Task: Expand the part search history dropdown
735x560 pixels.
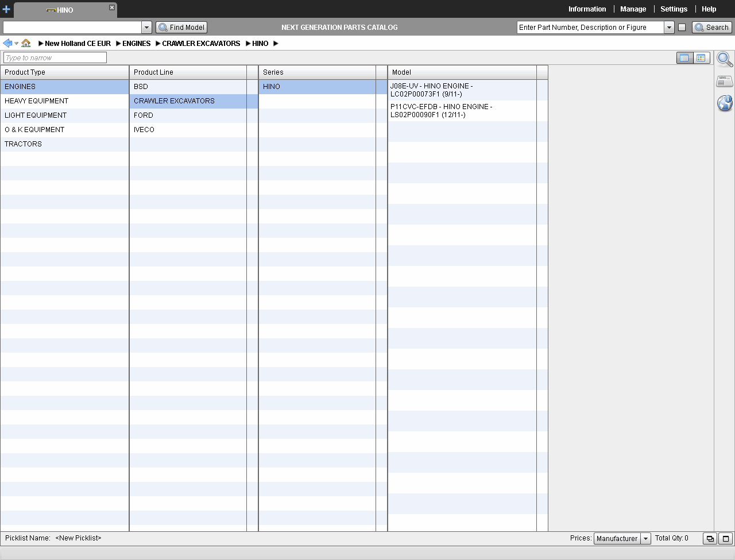Action: tap(669, 27)
